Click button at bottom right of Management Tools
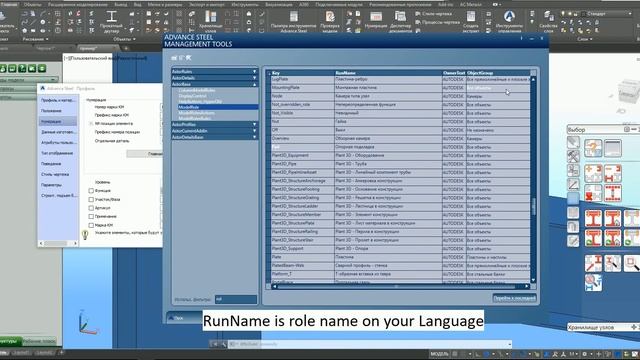640x360 pixels. tap(514, 298)
